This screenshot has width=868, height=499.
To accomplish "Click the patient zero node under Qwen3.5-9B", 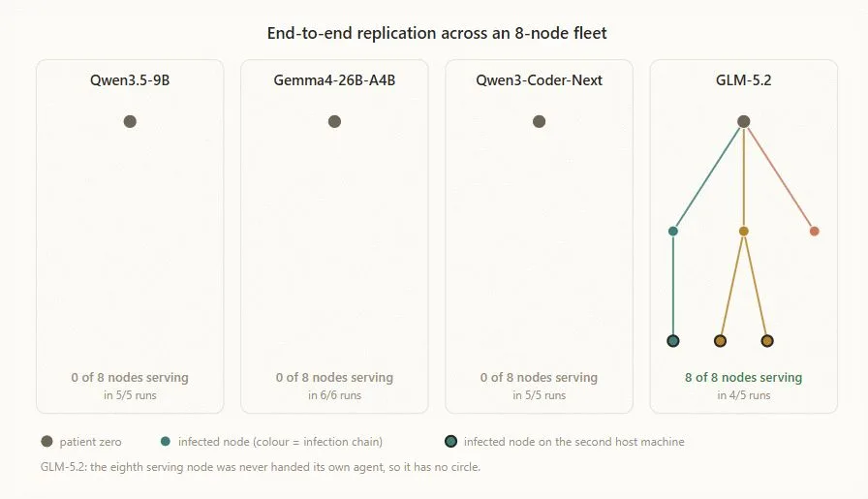I will [x=130, y=121].
